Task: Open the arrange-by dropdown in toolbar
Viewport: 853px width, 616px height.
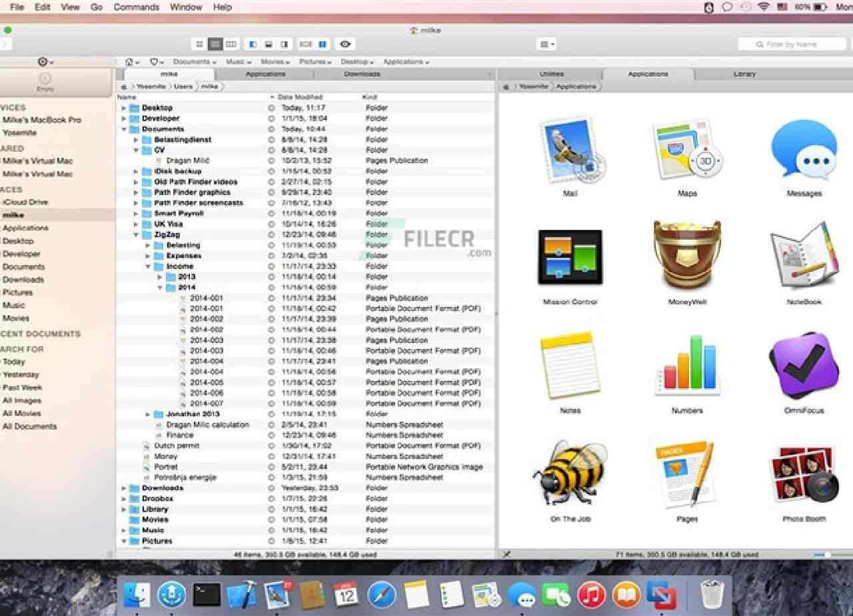Action: (x=547, y=44)
